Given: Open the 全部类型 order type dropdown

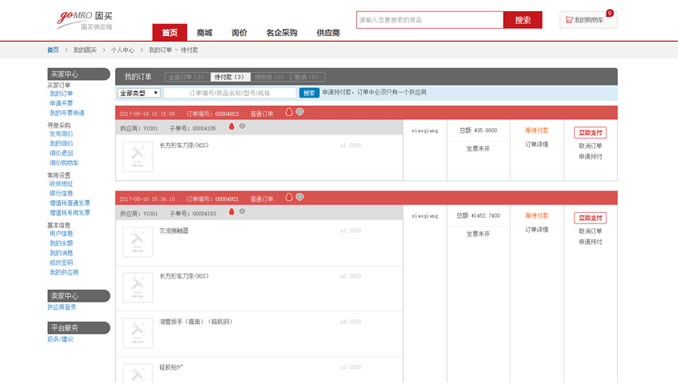Looking at the screenshot, I should 139,93.
